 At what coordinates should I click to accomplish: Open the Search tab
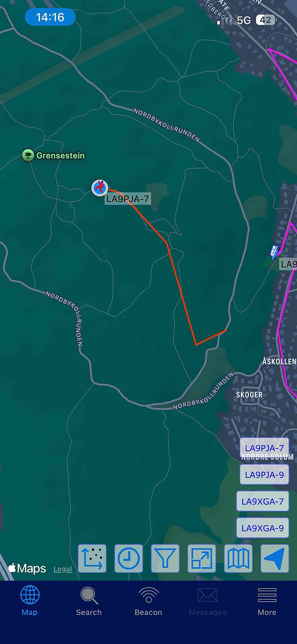coord(89,601)
